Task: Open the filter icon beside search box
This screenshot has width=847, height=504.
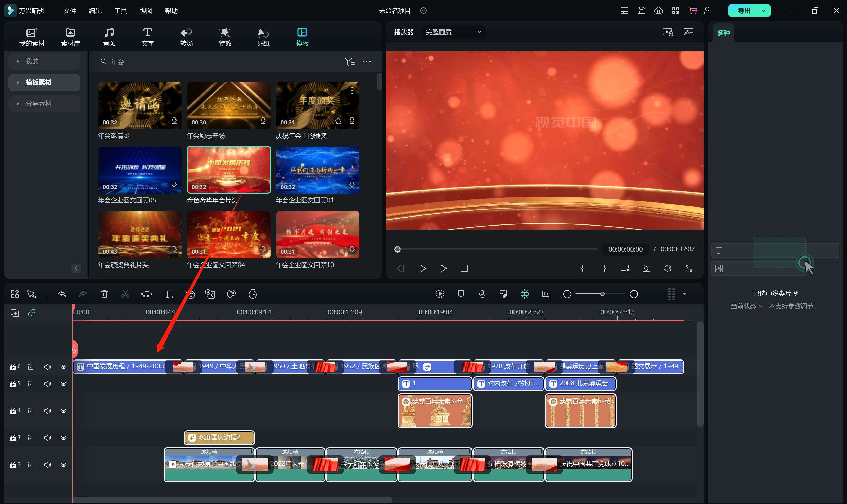Action: 349,61
